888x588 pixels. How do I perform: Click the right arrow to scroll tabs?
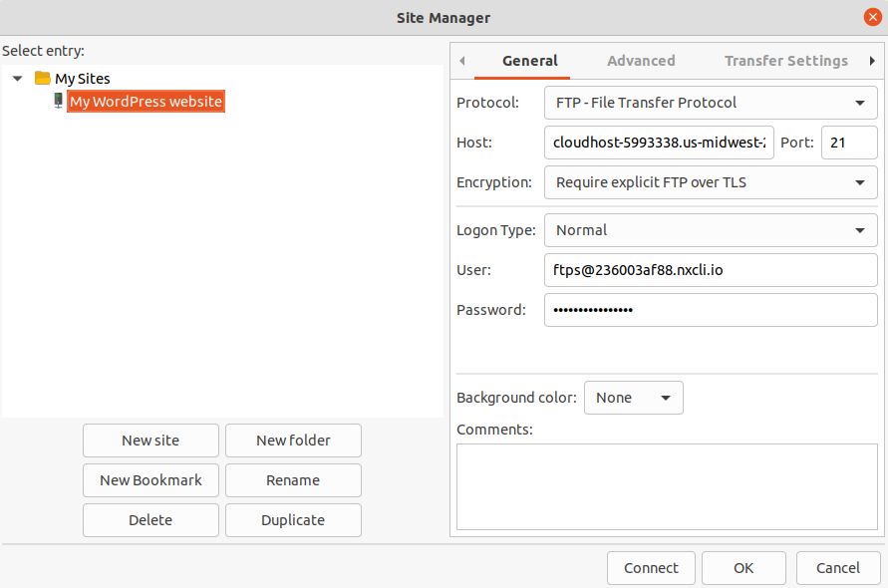(874, 61)
